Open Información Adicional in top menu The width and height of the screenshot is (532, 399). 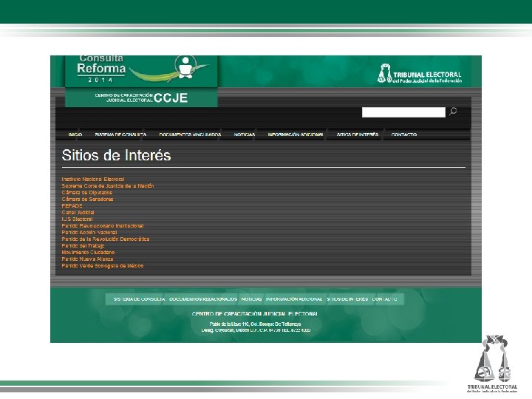click(x=295, y=134)
